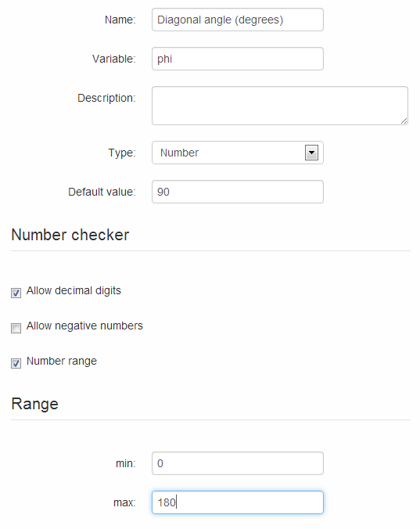Click the 'Default value:' label
This screenshot has width=420, height=529.
tap(102, 192)
